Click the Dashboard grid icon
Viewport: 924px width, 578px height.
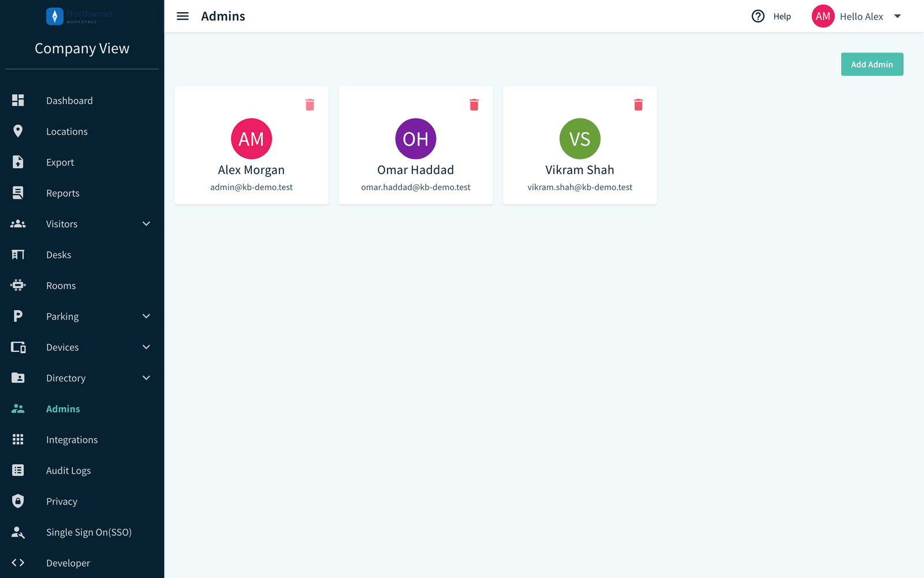pyautogui.click(x=18, y=101)
